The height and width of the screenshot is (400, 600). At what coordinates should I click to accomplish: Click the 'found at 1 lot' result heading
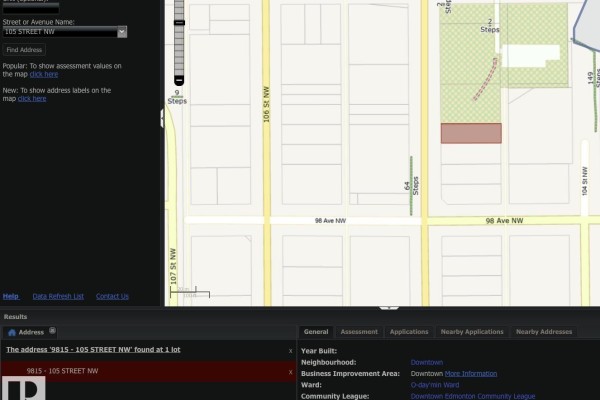click(x=93, y=349)
